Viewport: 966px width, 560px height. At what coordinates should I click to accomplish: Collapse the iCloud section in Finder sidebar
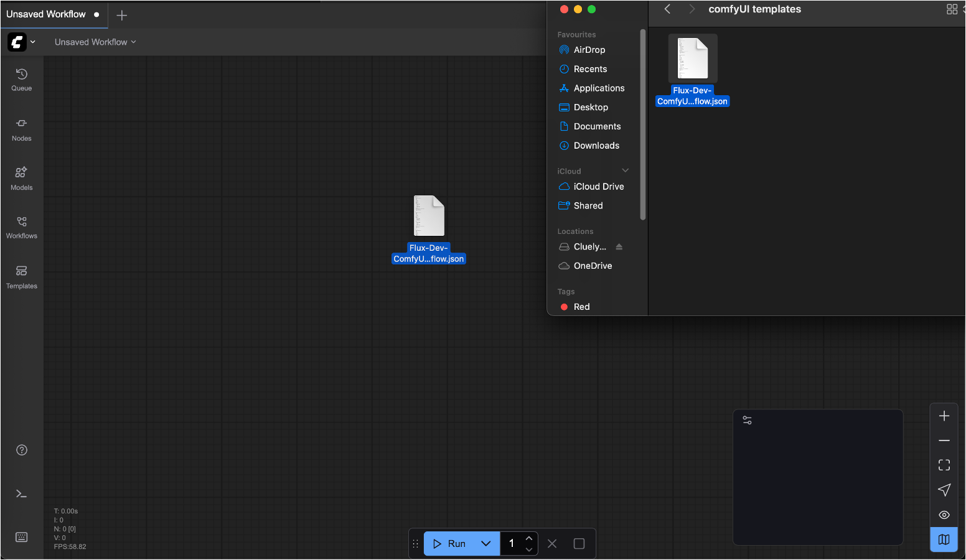point(626,170)
